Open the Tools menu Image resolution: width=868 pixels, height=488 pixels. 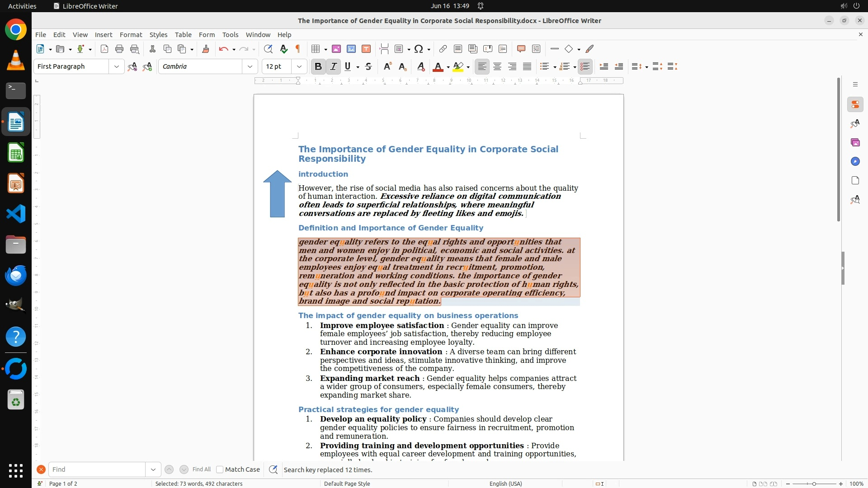point(230,35)
